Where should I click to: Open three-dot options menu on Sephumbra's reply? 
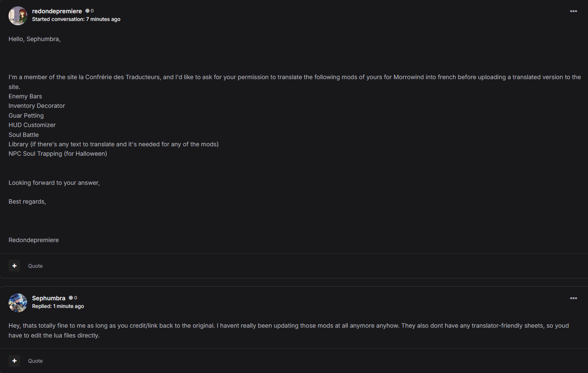(573, 298)
